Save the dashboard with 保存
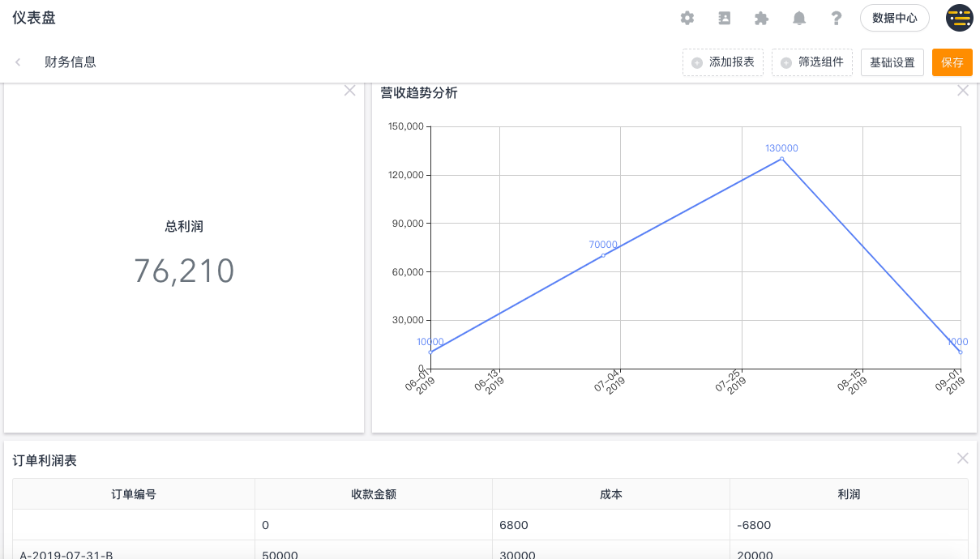 point(952,62)
